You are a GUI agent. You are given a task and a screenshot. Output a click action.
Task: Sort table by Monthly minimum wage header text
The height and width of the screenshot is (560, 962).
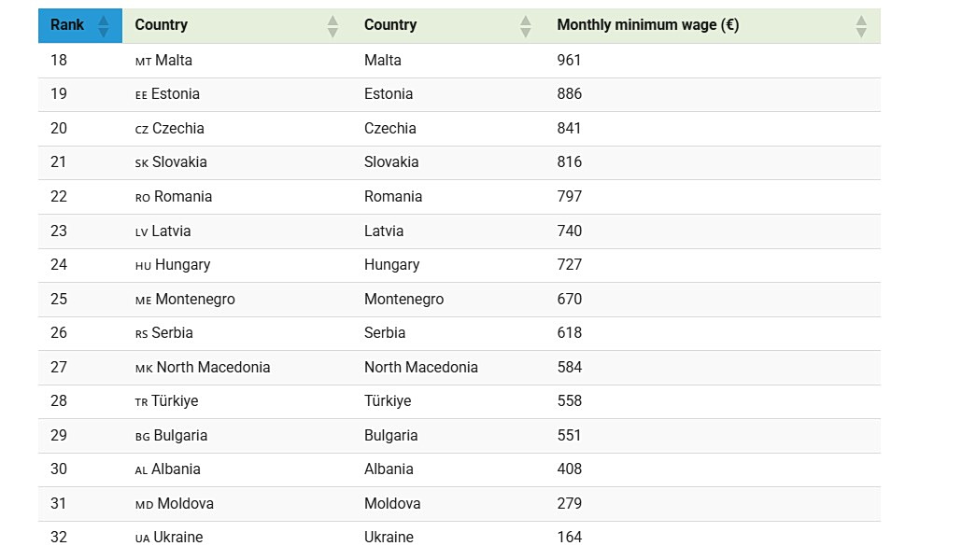647,25
